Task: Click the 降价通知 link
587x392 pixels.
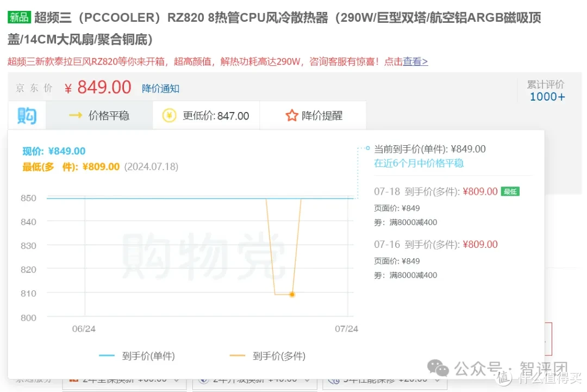Action: (160, 89)
